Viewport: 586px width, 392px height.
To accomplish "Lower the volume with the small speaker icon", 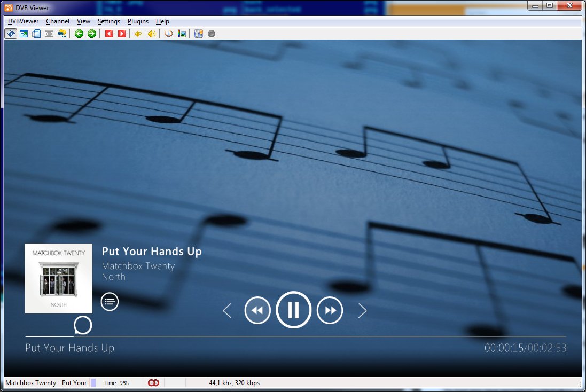I will point(138,34).
